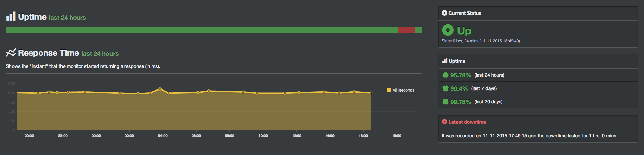The height and width of the screenshot is (155, 644).
Task: Click the Current Status header circle icon
Action: [444, 13]
